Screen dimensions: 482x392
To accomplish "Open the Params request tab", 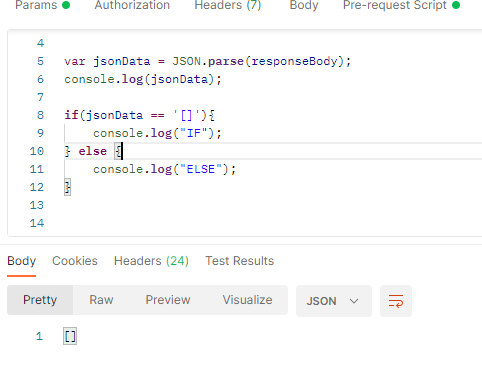I will click(x=42, y=5).
